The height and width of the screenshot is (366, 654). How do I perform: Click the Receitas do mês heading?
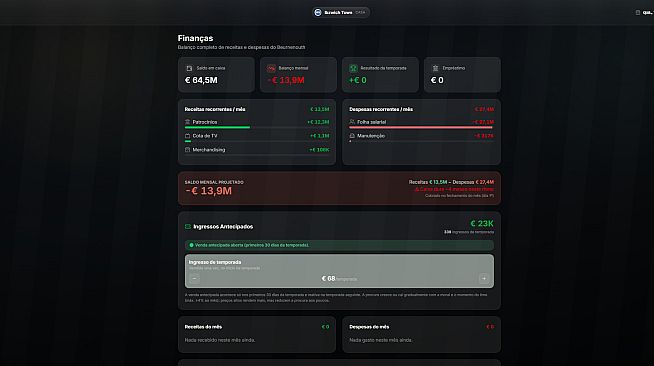click(x=203, y=327)
